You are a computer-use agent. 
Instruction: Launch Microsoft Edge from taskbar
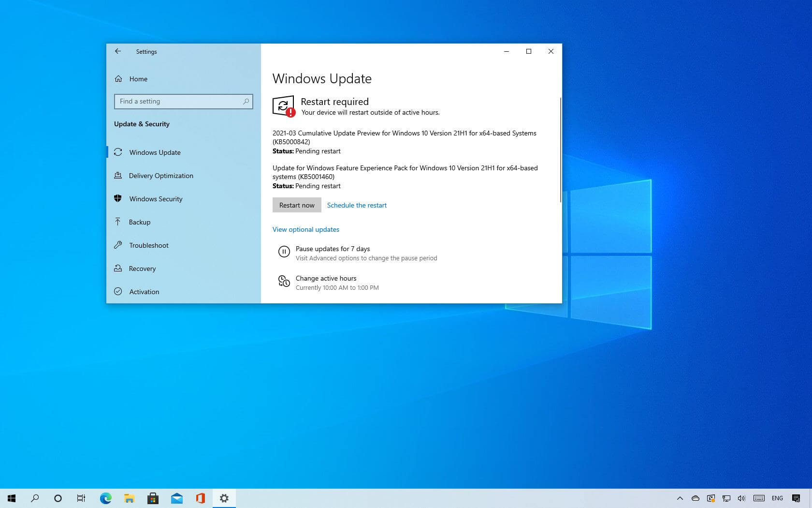(105, 498)
